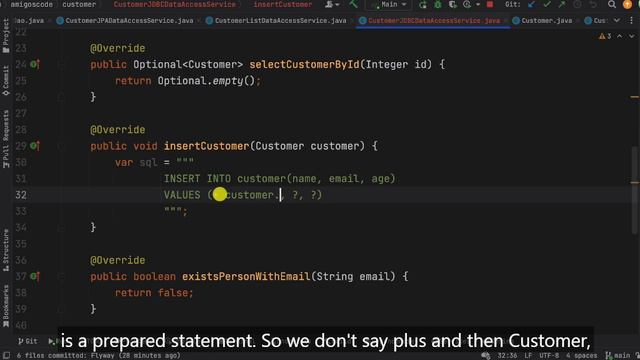
Task: Click the 4 spaces indent status
Action: click(582, 356)
